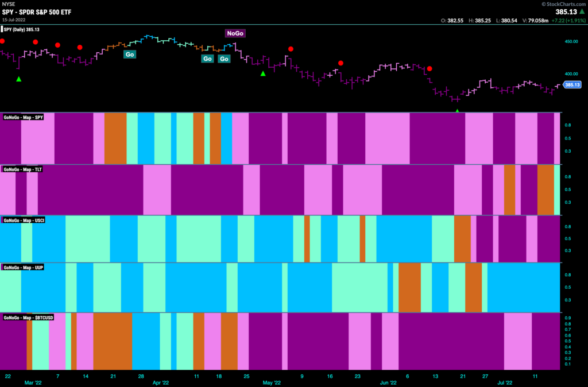Image resolution: width=588 pixels, height=387 pixels.
Task: Click the SPY (Daily) 385.13 legend label
Action: coord(21,30)
